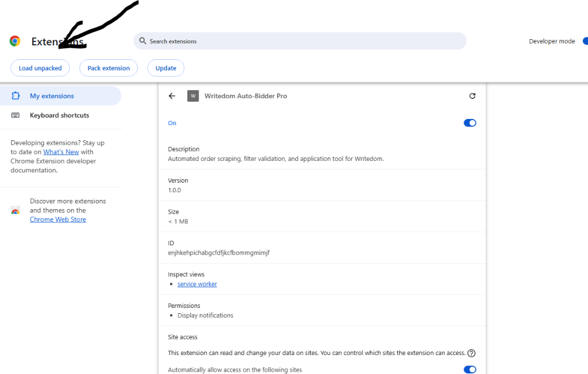
Task: Turn off the extension On toggle
Action: [x=470, y=123]
